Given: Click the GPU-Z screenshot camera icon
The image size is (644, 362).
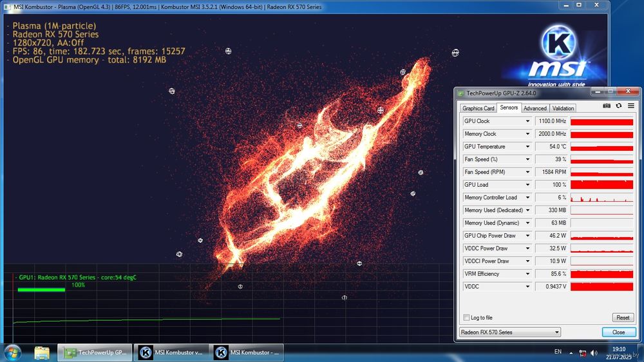Looking at the screenshot, I should coord(606,106).
